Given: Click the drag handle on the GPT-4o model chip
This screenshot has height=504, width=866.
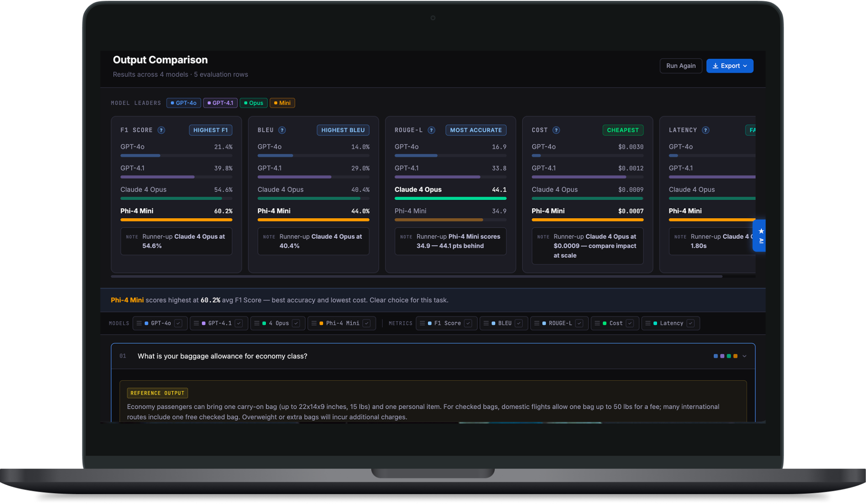Looking at the screenshot, I should point(139,323).
